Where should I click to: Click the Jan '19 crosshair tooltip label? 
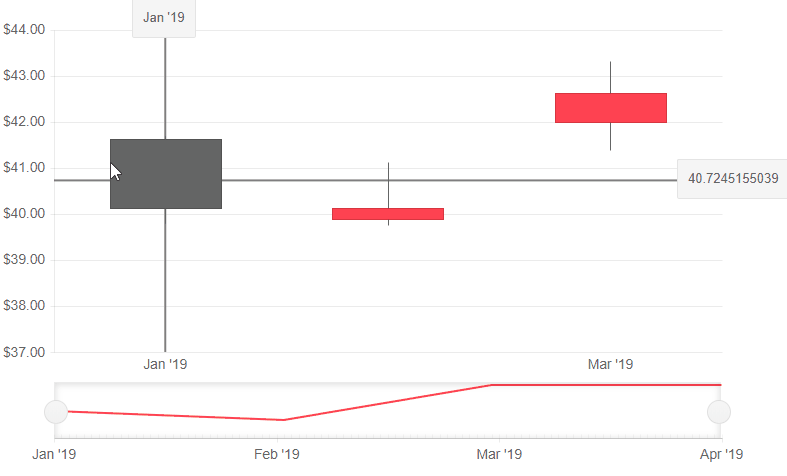[x=164, y=17]
